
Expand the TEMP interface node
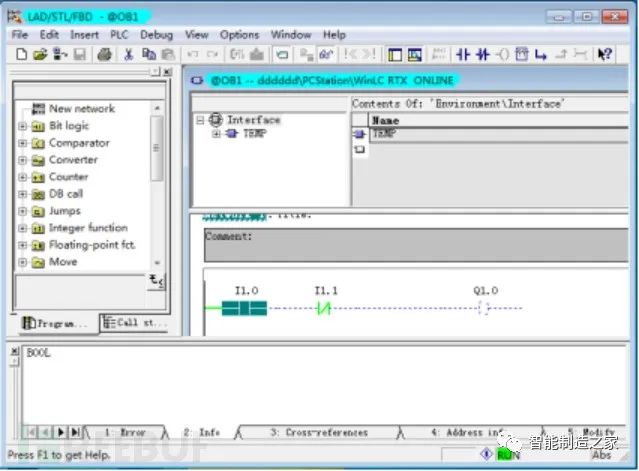click(x=215, y=133)
